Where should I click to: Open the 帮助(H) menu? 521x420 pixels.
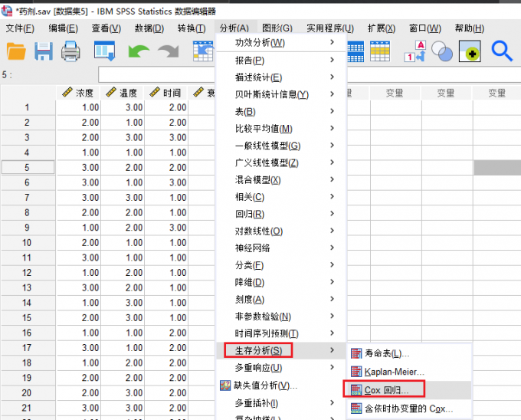coord(469,28)
